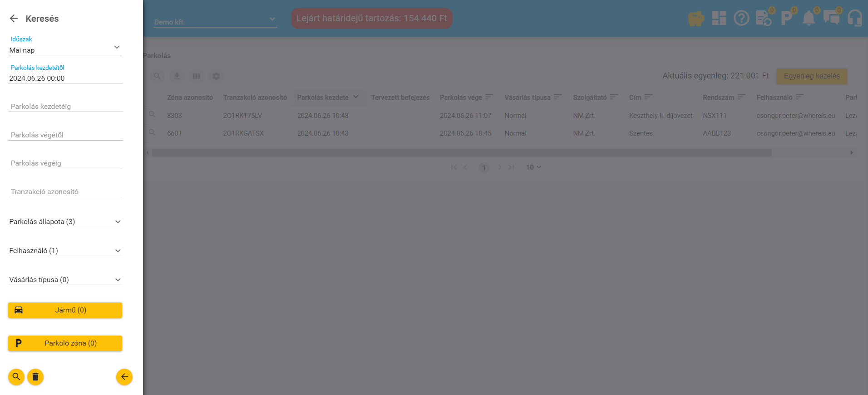
Task: Click the Parkolás végétől field
Action: pyautogui.click(x=65, y=135)
